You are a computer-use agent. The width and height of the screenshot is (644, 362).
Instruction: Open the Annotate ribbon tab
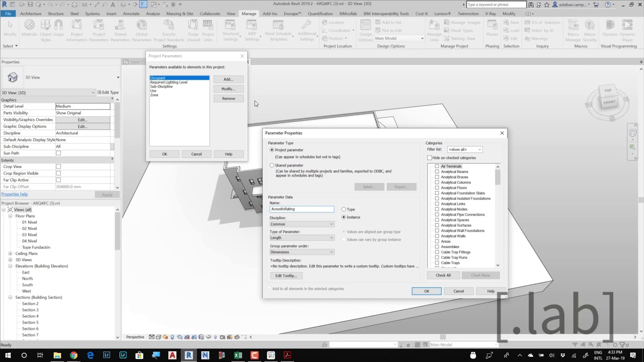131,14
